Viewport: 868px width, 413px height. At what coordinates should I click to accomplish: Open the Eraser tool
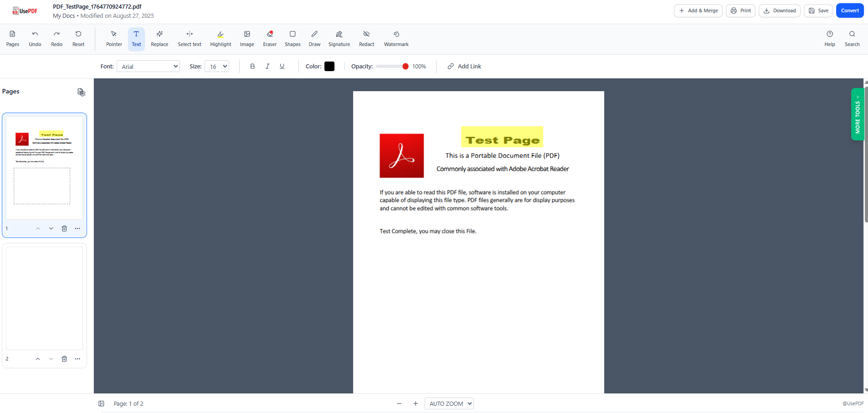pos(269,38)
